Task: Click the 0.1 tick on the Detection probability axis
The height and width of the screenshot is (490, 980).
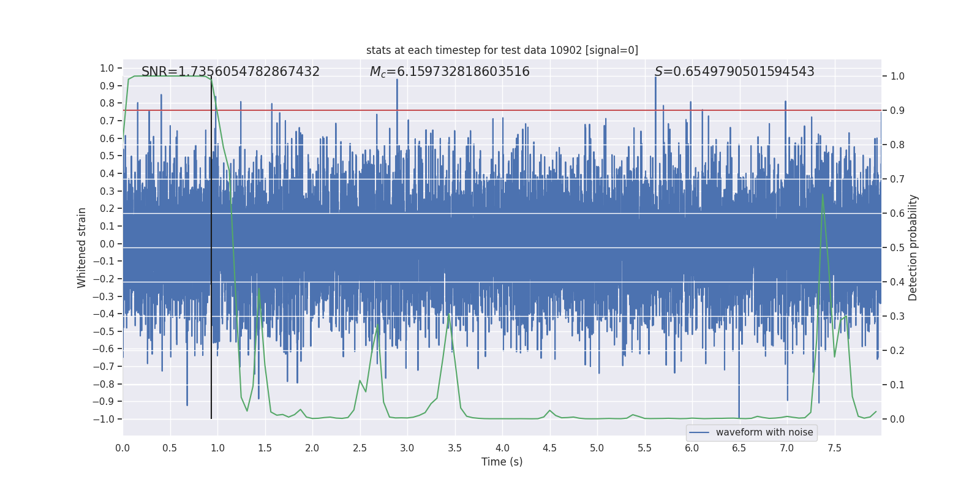Action: point(897,385)
